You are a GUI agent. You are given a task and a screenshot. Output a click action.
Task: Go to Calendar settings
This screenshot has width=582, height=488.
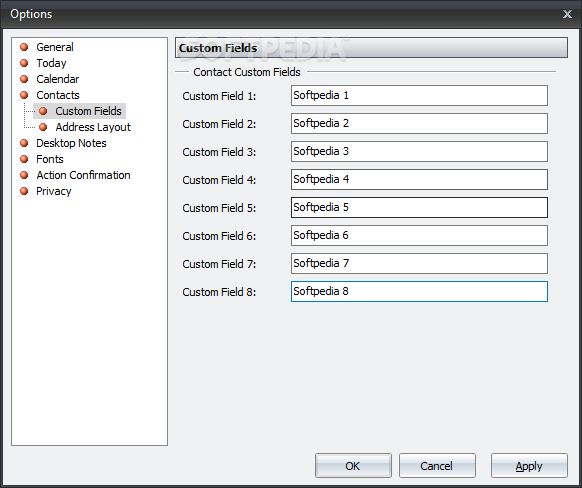[58, 79]
